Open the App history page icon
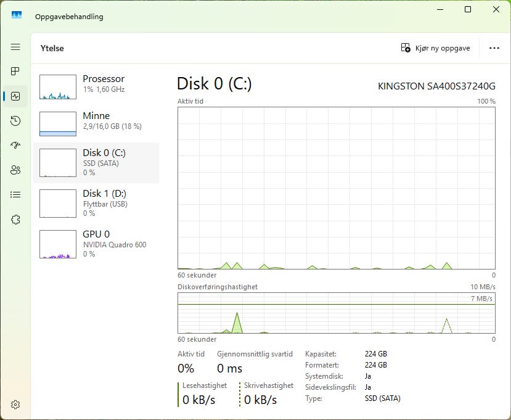 pyautogui.click(x=15, y=121)
